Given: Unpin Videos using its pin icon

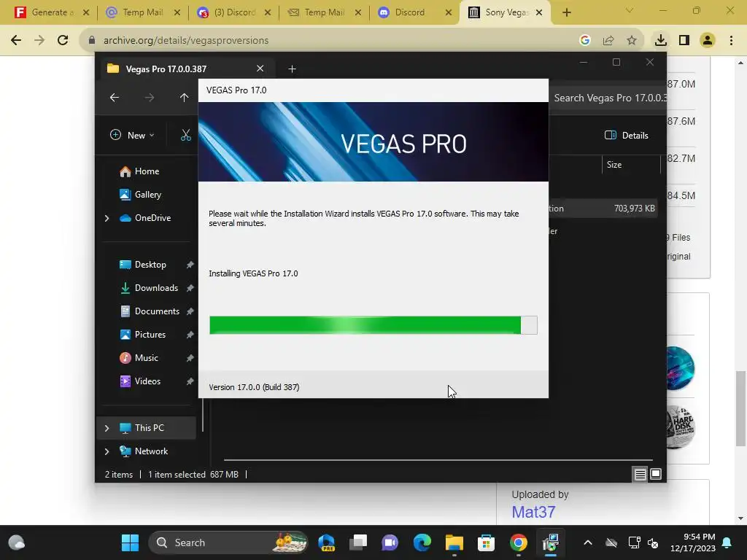Looking at the screenshot, I should pyautogui.click(x=190, y=381).
